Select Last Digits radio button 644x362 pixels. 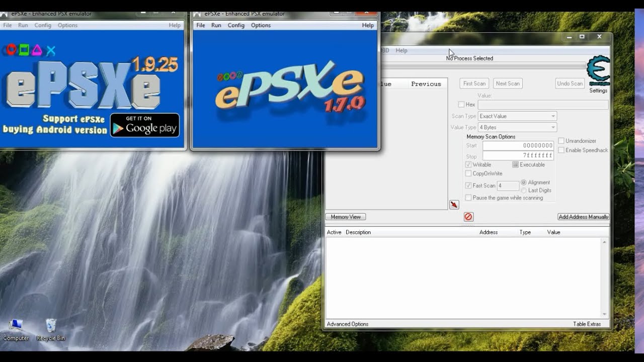[x=524, y=191]
